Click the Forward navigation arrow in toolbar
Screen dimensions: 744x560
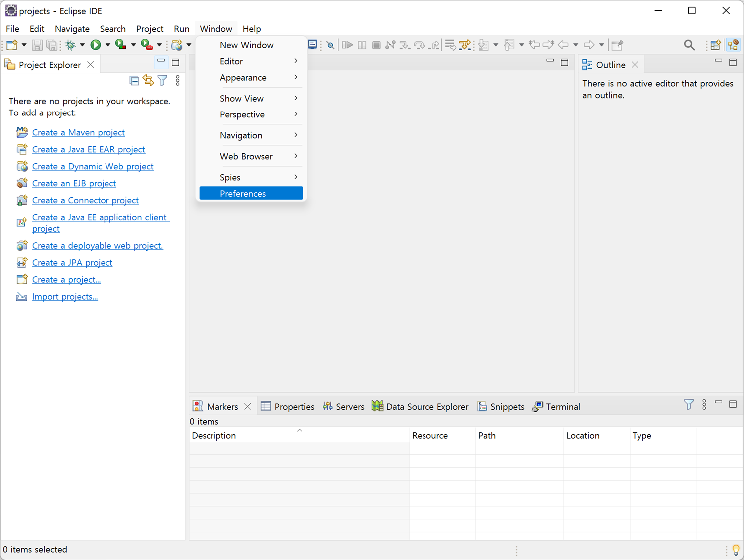(x=589, y=45)
